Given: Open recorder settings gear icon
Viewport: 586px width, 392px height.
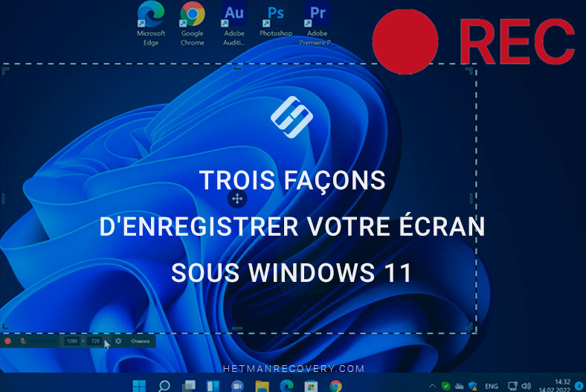Looking at the screenshot, I should tap(118, 341).
